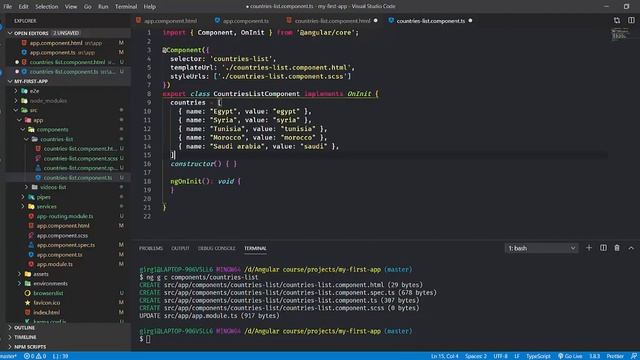This screenshot has width=640, height=360.
Task: Create a new terminal with the plus icon
Action: [x=589, y=248]
